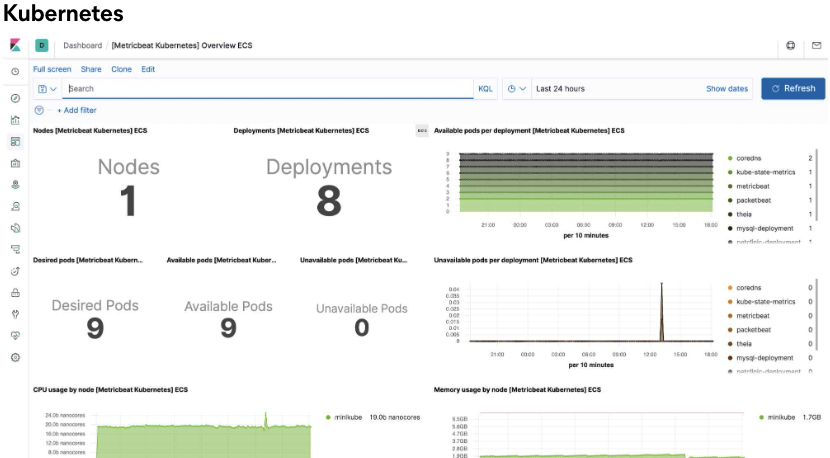Image resolution: width=830 pixels, height=458 pixels.
Task: Open Uptime from the sidebar
Action: [x=15, y=271]
